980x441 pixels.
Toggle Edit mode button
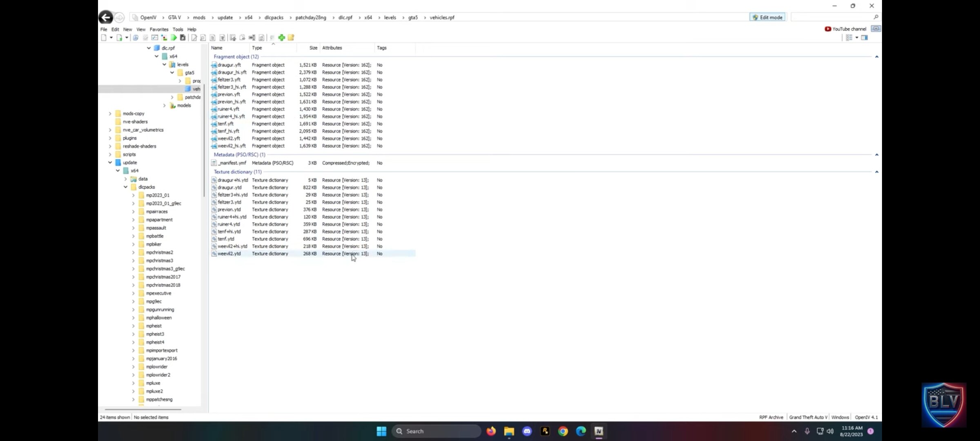click(767, 17)
